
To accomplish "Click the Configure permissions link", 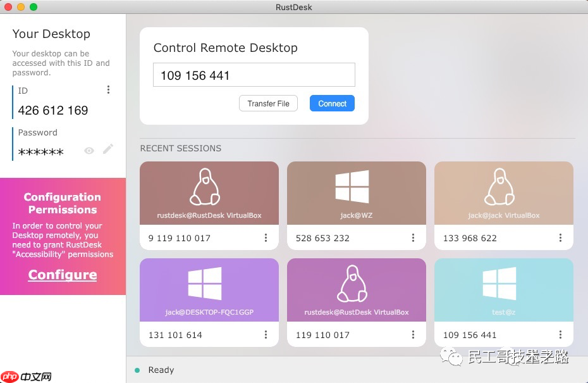I will [x=62, y=275].
